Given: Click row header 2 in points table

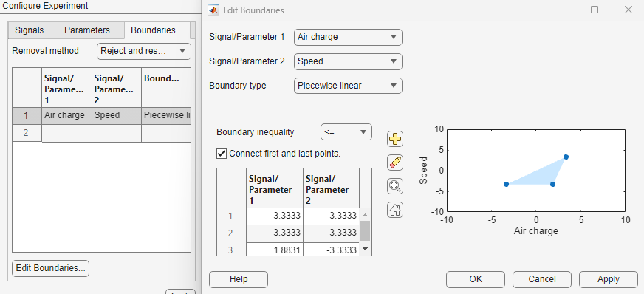Looking at the screenshot, I should 231,233.
